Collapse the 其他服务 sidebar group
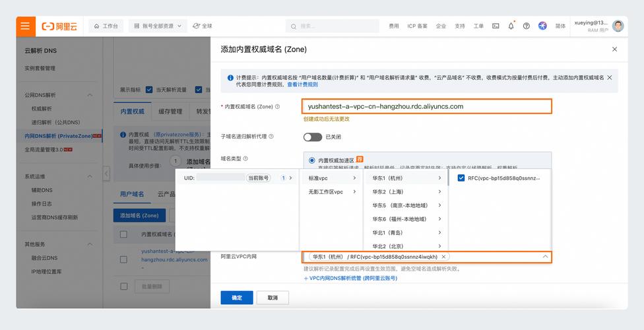This screenshot has height=330, width=644. click(90, 244)
